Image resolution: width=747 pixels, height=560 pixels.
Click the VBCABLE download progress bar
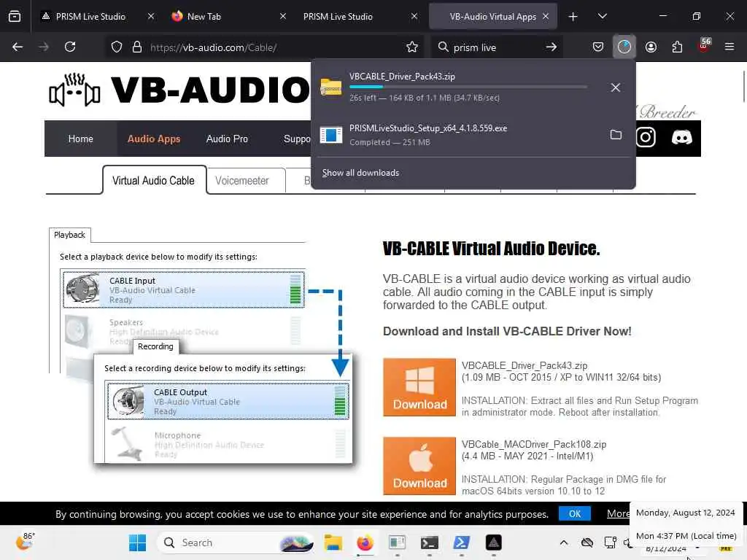[x=468, y=87]
